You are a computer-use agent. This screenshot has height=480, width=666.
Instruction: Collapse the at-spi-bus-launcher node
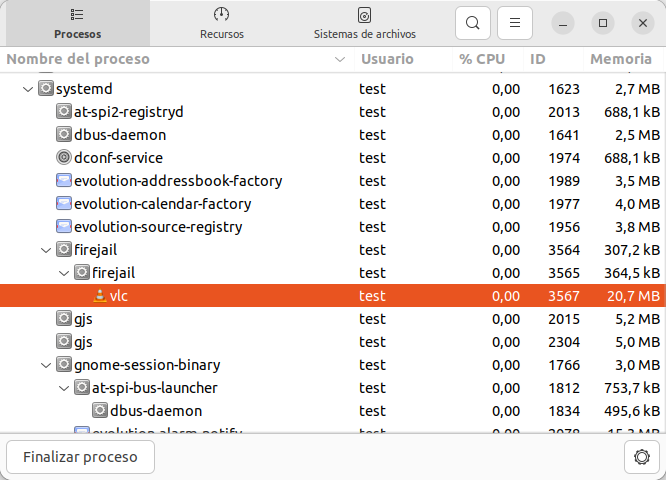pyautogui.click(x=63, y=388)
